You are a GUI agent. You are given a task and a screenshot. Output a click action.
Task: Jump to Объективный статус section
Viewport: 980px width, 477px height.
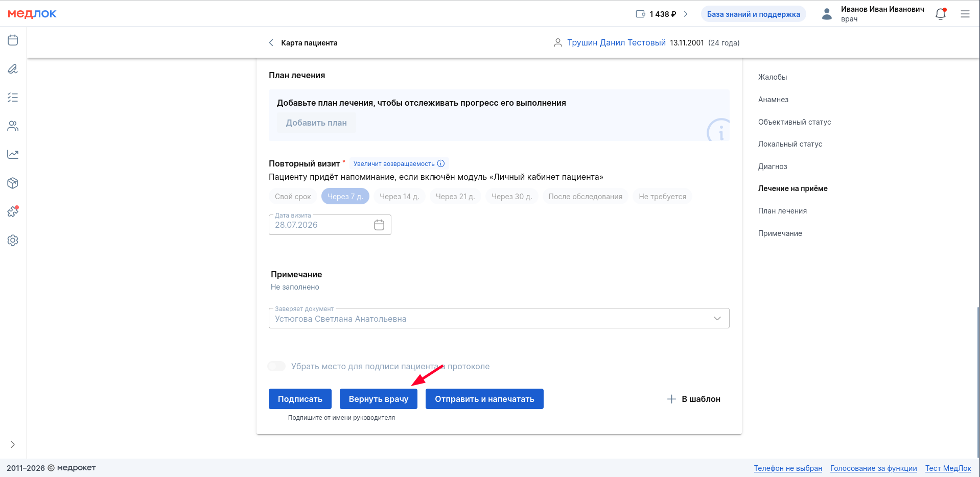coord(795,122)
